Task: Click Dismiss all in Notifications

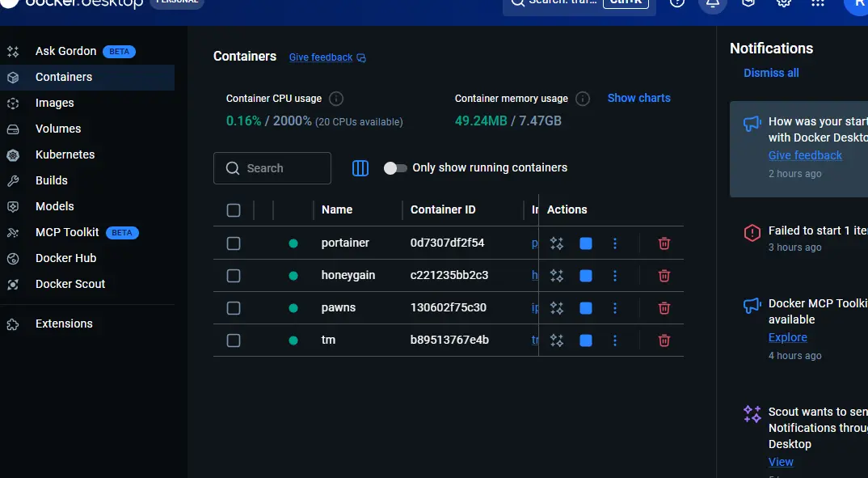Action: (x=771, y=73)
